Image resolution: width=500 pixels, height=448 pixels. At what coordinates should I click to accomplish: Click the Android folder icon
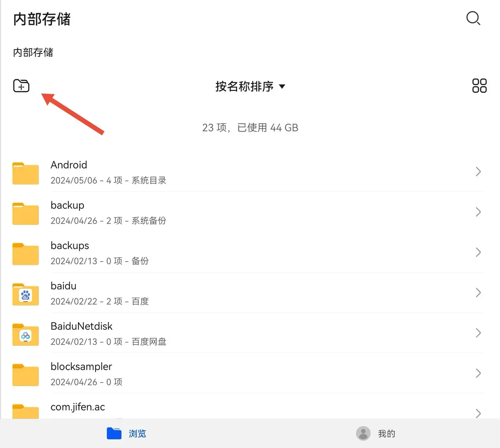(26, 173)
